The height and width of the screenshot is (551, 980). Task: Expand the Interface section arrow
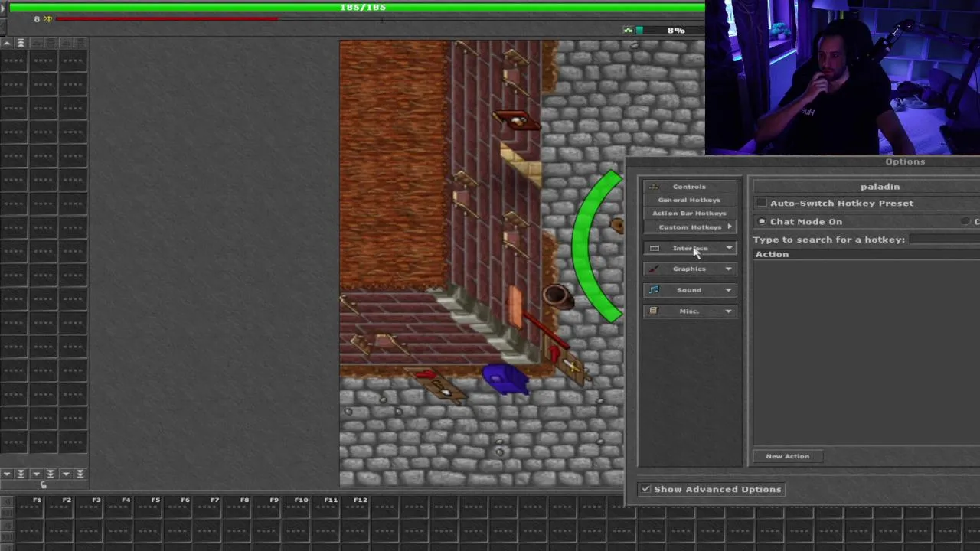click(x=729, y=248)
